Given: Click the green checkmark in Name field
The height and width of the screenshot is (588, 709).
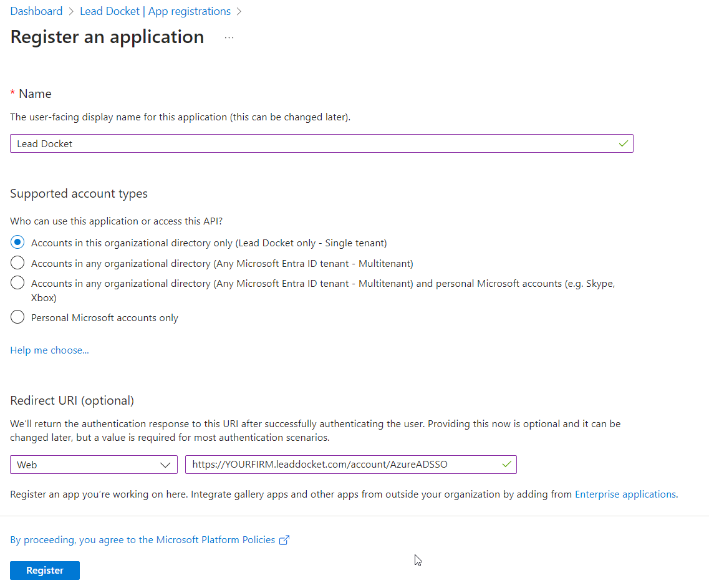Looking at the screenshot, I should (x=624, y=143).
